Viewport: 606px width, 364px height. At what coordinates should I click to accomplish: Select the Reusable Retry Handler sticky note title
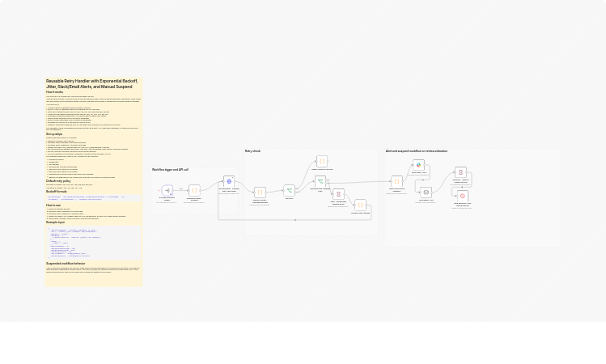[x=92, y=84]
